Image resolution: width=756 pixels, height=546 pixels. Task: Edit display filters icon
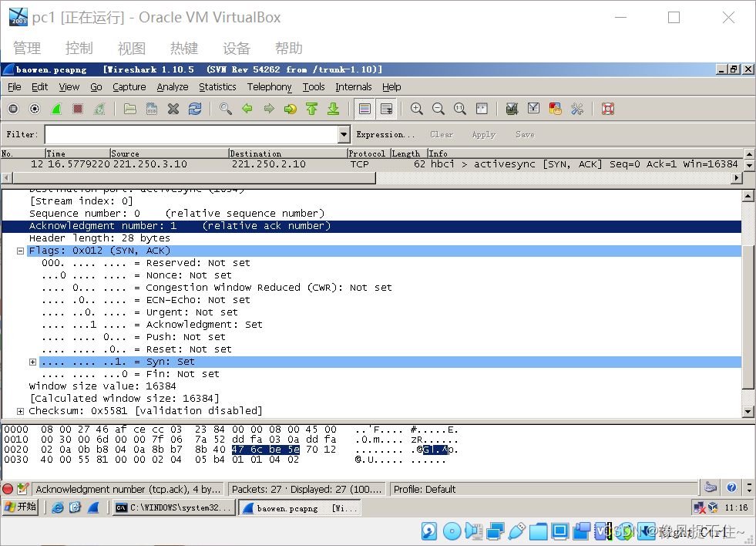pyautogui.click(x=534, y=109)
